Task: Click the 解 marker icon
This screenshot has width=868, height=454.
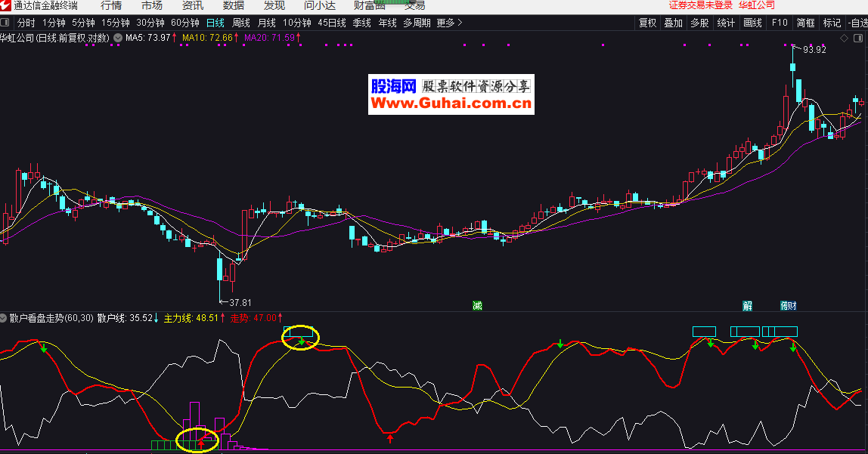Action: tap(748, 306)
